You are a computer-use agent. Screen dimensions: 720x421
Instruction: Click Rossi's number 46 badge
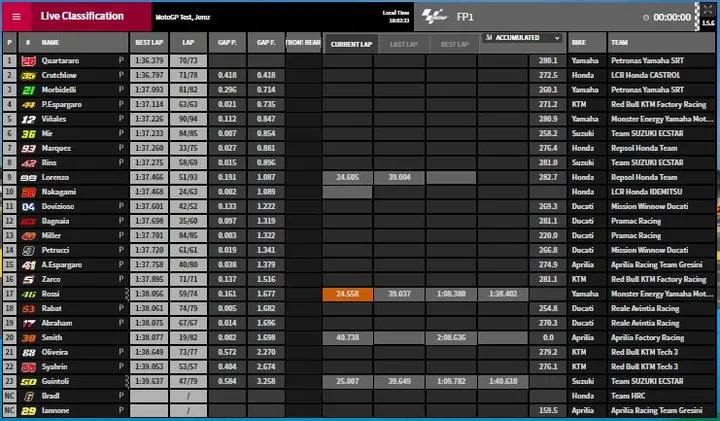28,294
